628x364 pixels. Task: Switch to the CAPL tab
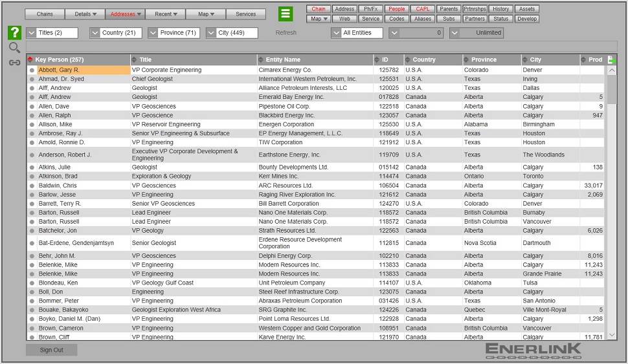pyautogui.click(x=423, y=9)
